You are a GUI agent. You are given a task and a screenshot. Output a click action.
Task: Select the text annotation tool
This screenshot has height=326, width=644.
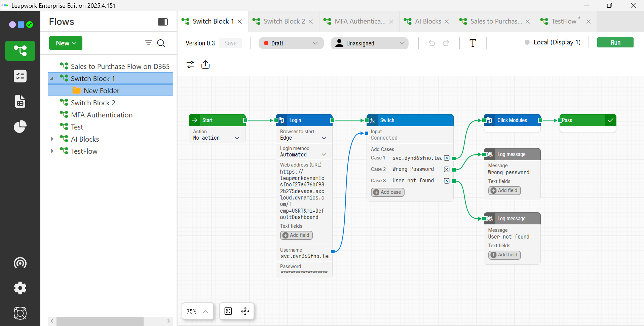tap(472, 43)
